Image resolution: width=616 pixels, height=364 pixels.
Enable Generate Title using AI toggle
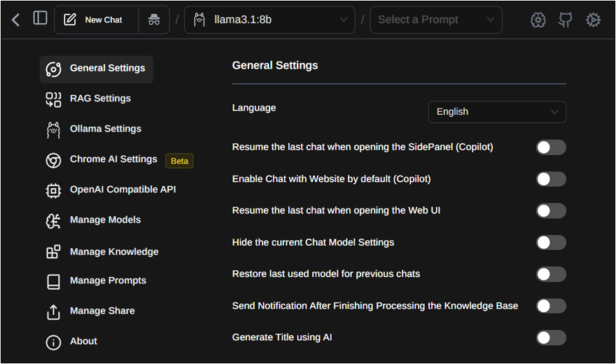551,337
